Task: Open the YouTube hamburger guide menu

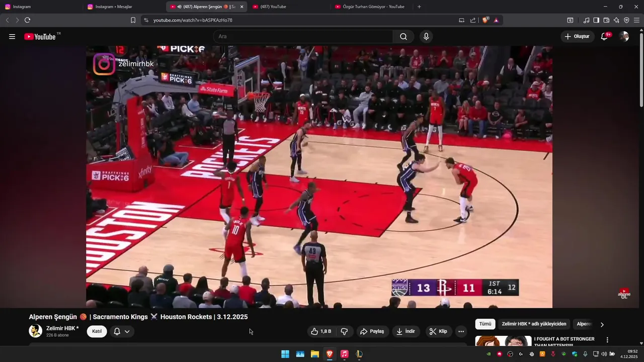Action: click(x=12, y=37)
